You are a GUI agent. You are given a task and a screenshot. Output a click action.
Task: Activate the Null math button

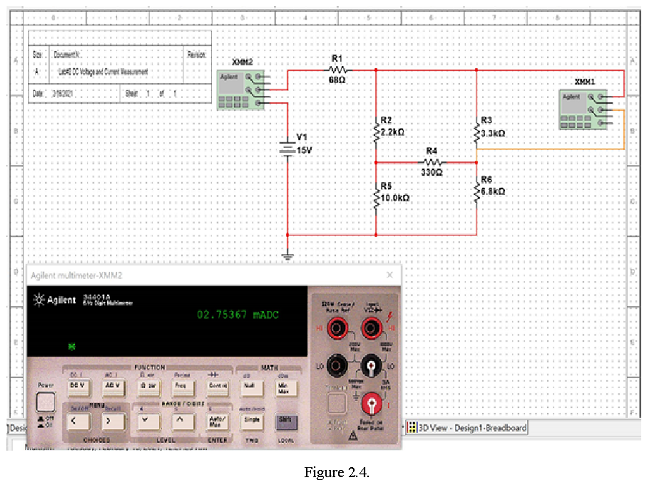[252, 388]
